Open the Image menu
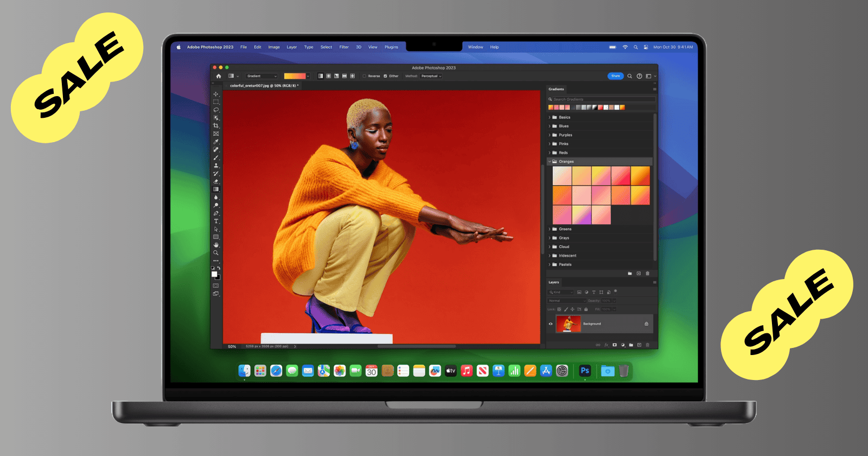The height and width of the screenshot is (456, 868). click(x=274, y=47)
